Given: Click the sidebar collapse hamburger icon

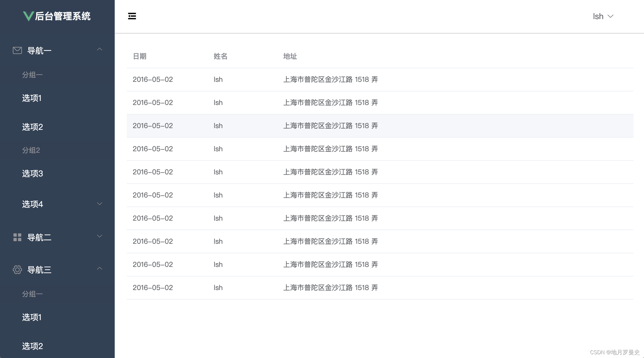Looking at the screenshot, I should [x=132, y=16].
